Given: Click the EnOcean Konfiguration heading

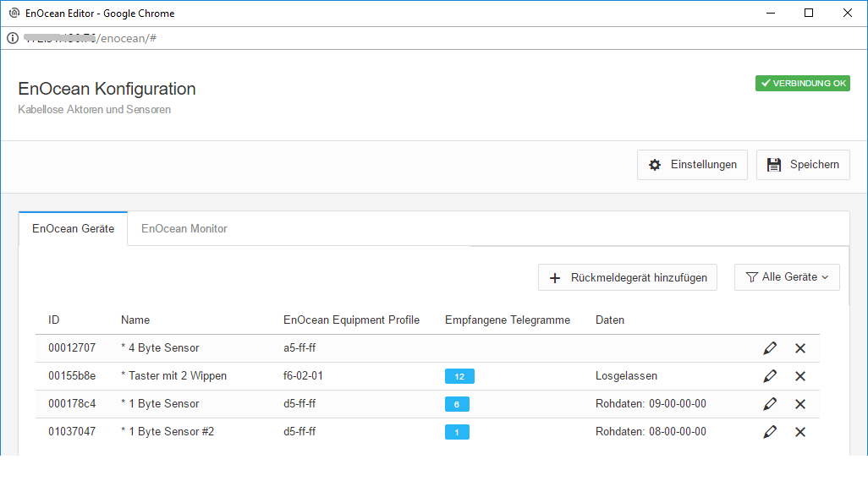Looking at the screenshot, I should pyautogui.click(x=107, y=89).
